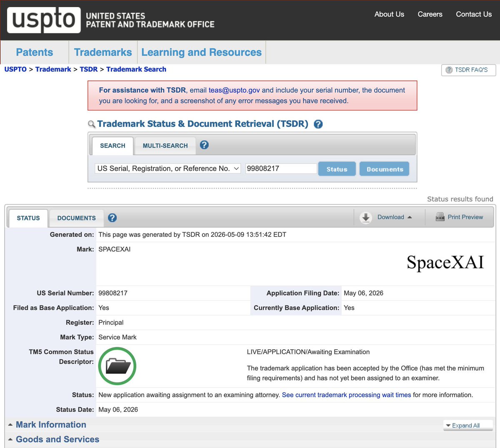Click Status results found text
Viewport: 500px width, 448px height.
[x=460, y=199]
